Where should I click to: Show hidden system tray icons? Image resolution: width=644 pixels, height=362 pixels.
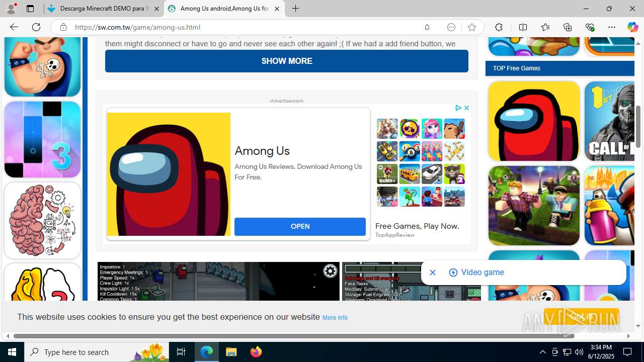pyautogui.click(x=542, y=352)
